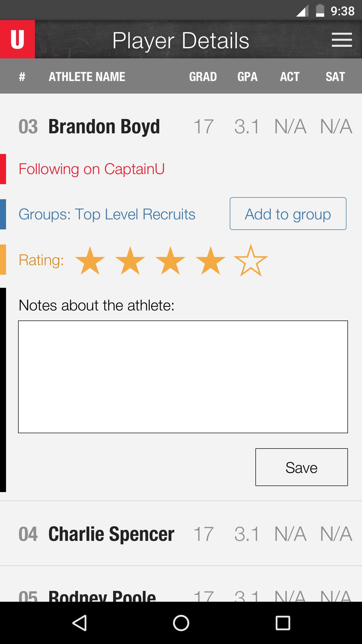The width and height of the screenshot is (362, 644).
Task: Set rating to one star
Action: point(90,261)
